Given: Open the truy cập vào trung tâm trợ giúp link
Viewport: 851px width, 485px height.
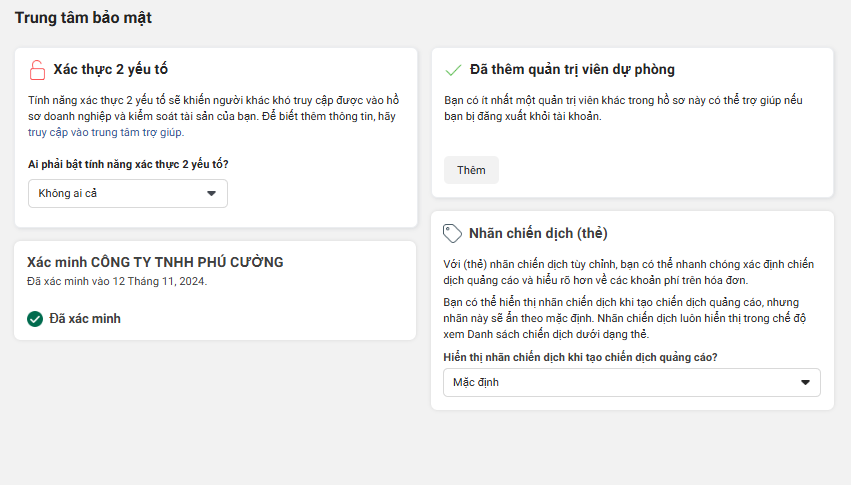Looking at the screenshot, I should click(105, 132).
